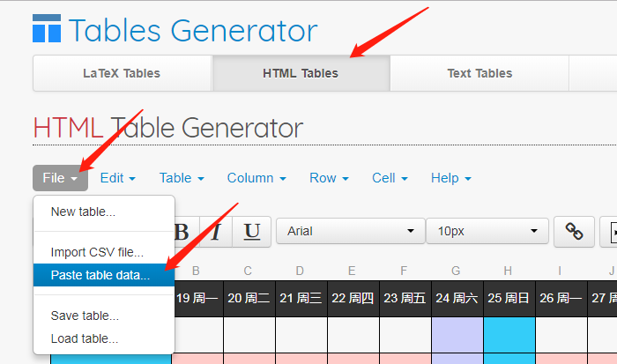Open the Cell menu dropdown
Image resolution: width=617 pixels, height=364 pixels.
click(390, 178)
